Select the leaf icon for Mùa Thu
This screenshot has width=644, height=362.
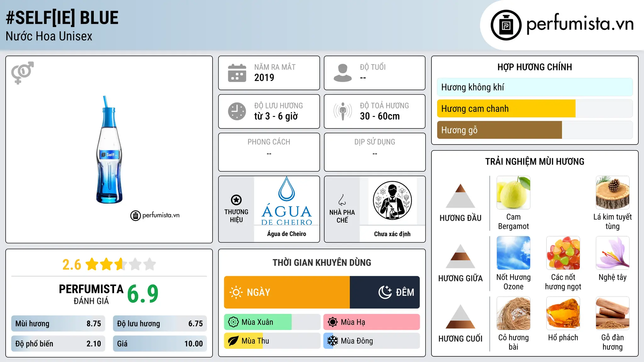point(233,341)
